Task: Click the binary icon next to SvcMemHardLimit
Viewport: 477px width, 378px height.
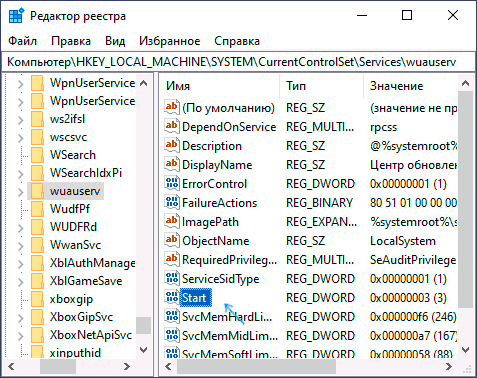Action: (172, 316)
